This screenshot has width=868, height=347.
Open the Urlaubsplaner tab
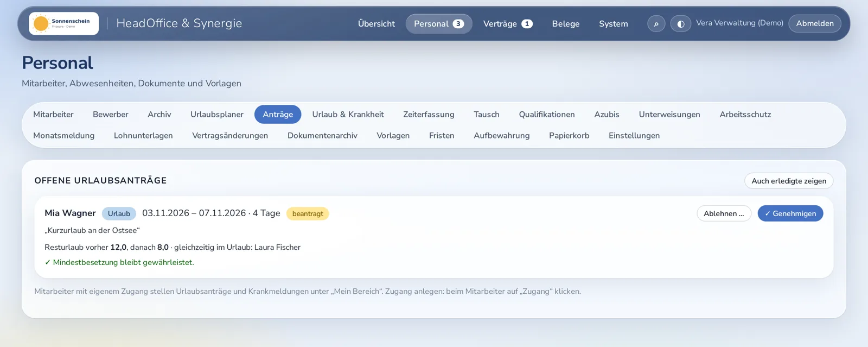click(x=217, y=115)
